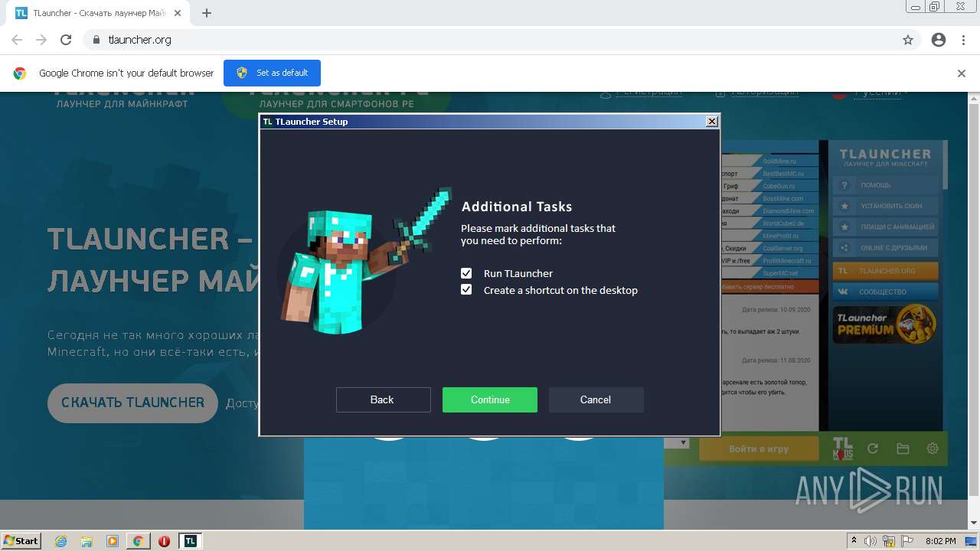Uncheck the Run TLauncher checkbox
Viewport: 980px width, 551px height.
click(x=466, y=273)
